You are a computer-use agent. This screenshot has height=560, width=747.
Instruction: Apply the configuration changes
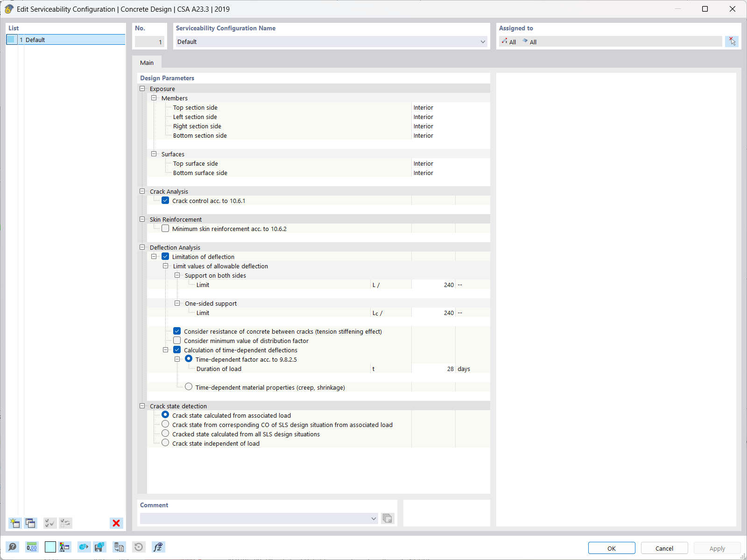point(717,548)
